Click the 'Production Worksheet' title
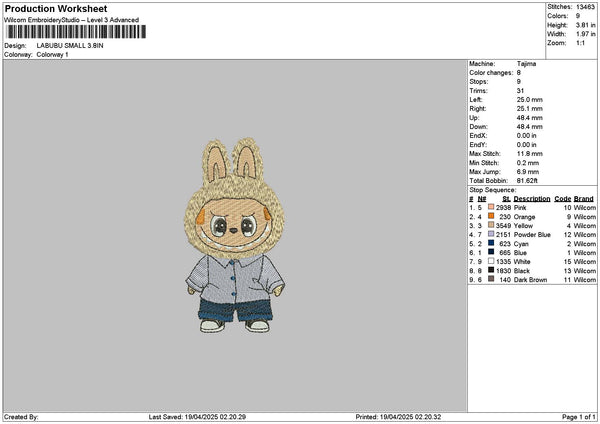This screenshot has height=424, width=600. click(56, 8)
